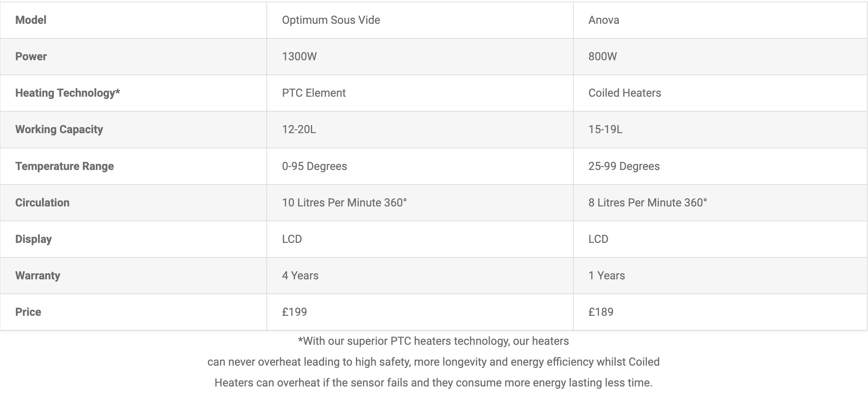Select the '12-20L' capacity value
The image size is (868, 398).
tap(299, 129)
